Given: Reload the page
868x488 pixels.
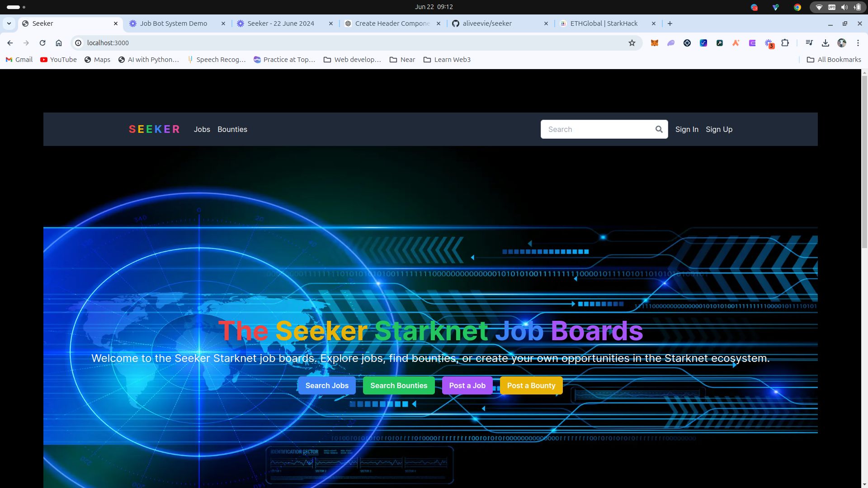Looking at the screenshot, I should point(42,43).
